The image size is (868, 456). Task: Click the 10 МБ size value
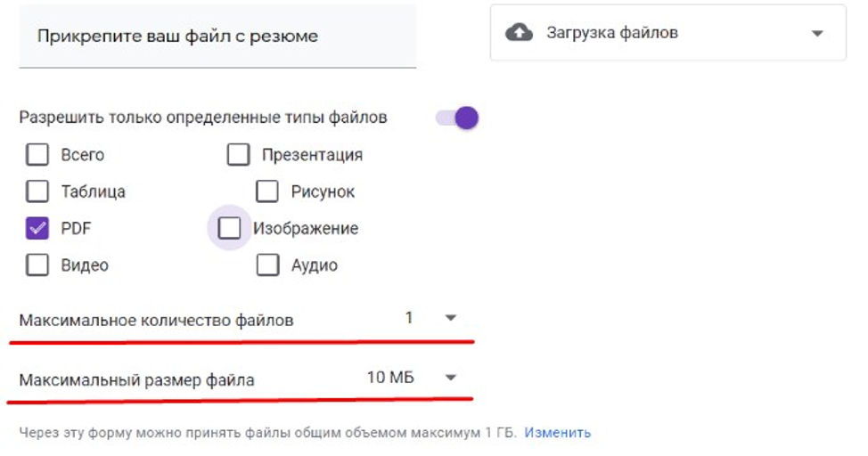390,379
